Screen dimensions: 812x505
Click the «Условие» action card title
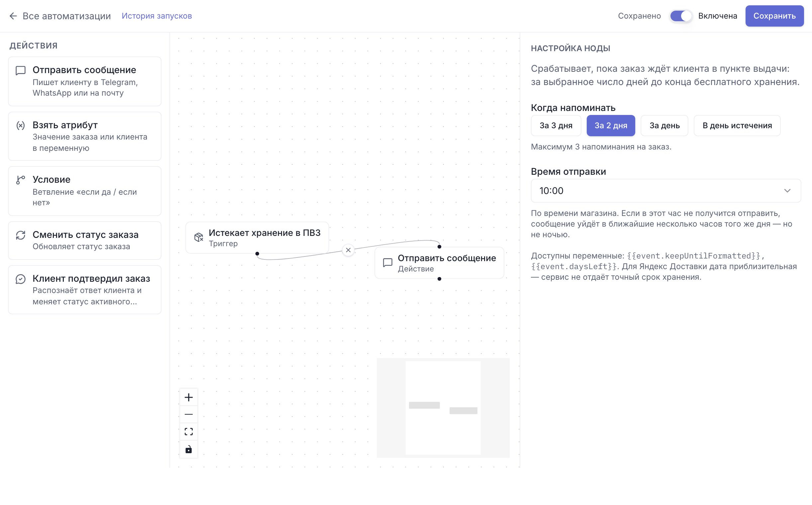click(51, 179)
